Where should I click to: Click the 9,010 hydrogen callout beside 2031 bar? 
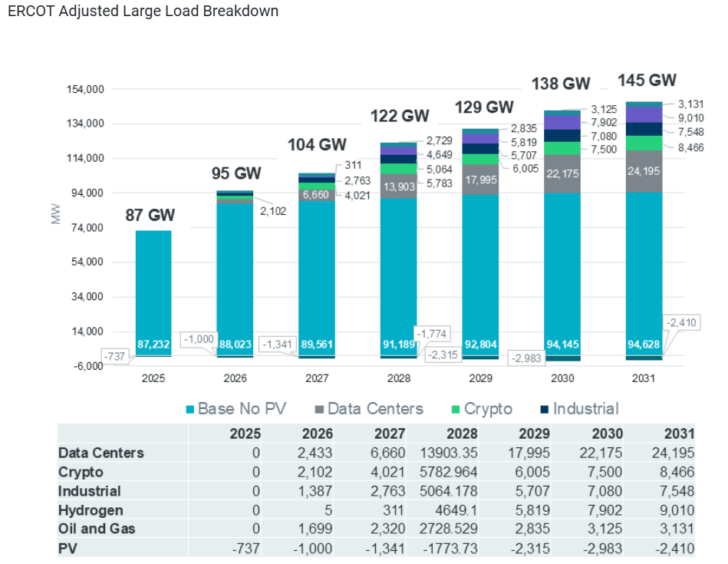[691, 118]
